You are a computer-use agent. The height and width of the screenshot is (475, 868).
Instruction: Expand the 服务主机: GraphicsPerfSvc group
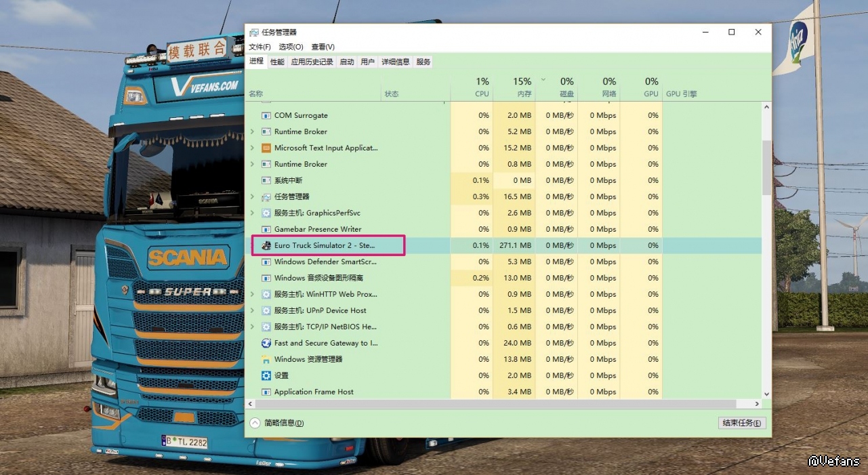click(253, 213)
